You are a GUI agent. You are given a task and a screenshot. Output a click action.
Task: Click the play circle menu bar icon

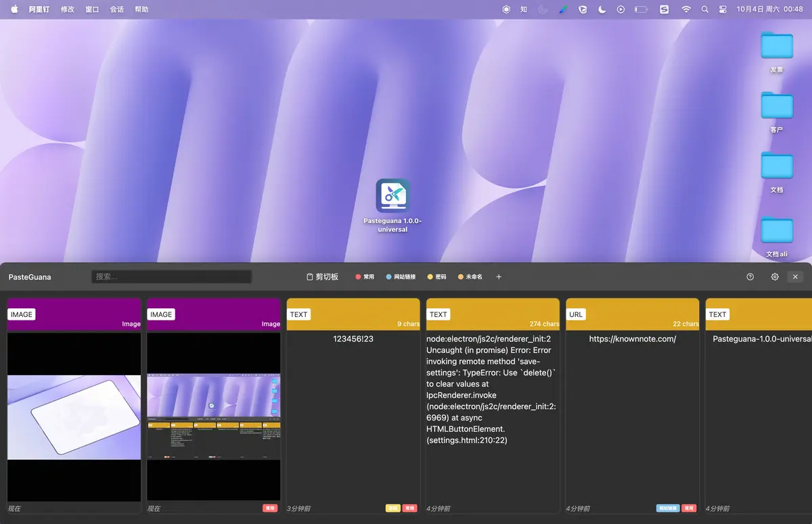coord(621,9)
